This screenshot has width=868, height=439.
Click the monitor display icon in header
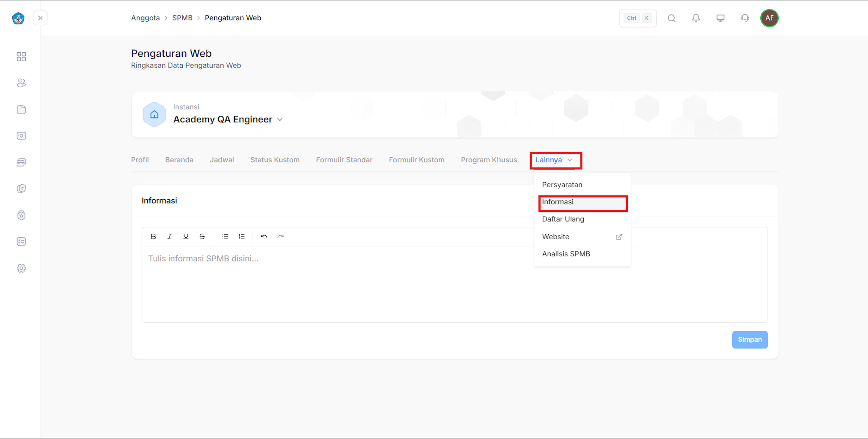point(720,18)
